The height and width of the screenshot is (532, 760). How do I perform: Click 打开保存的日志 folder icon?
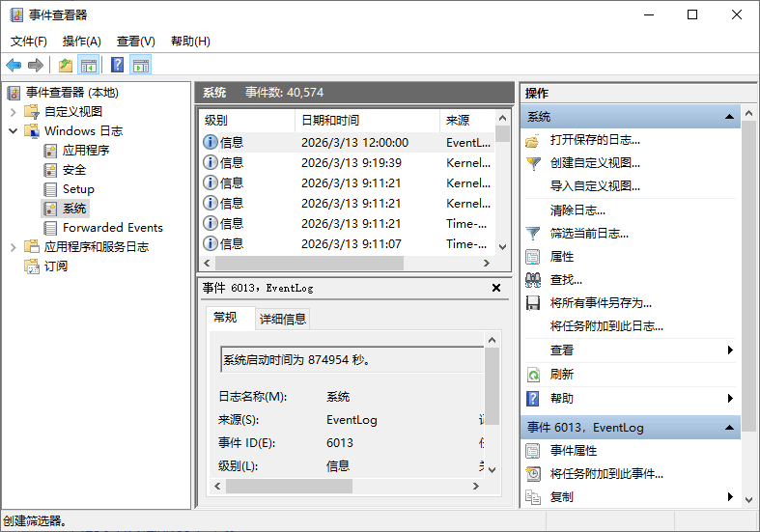[533, 139]
